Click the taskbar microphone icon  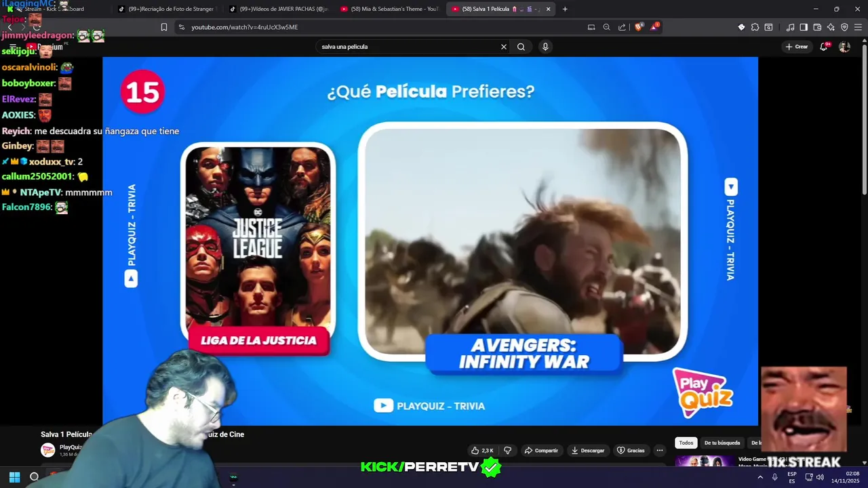point(774,477)
